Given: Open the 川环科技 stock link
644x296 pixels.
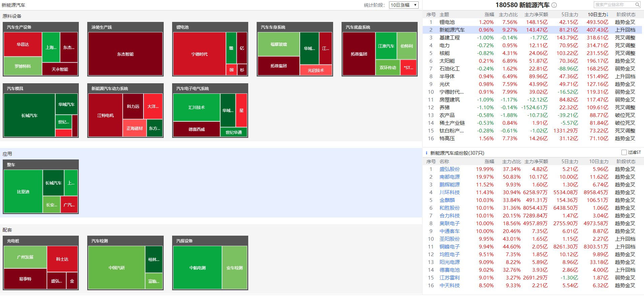Looking at the screenshot, I should tap(449, 192).
